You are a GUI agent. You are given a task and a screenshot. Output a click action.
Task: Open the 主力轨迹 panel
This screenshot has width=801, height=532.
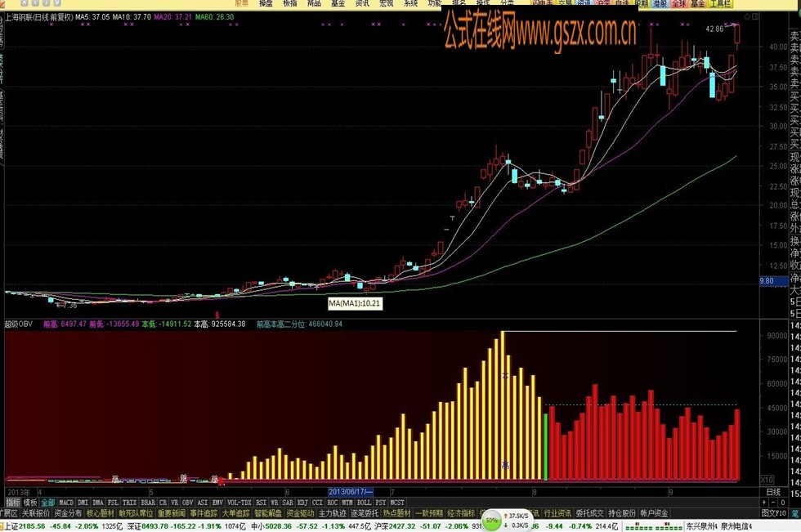332,512
